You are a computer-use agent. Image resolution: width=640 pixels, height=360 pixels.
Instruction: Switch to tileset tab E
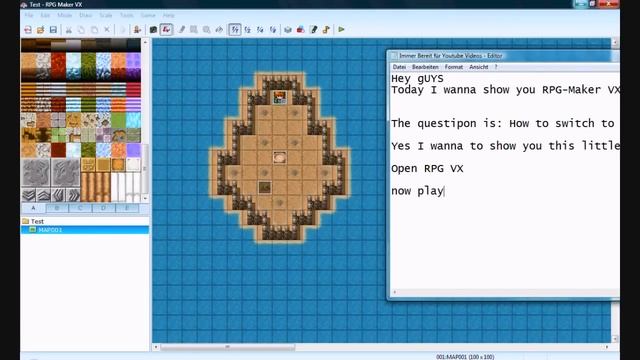click(x=127, y=208)
